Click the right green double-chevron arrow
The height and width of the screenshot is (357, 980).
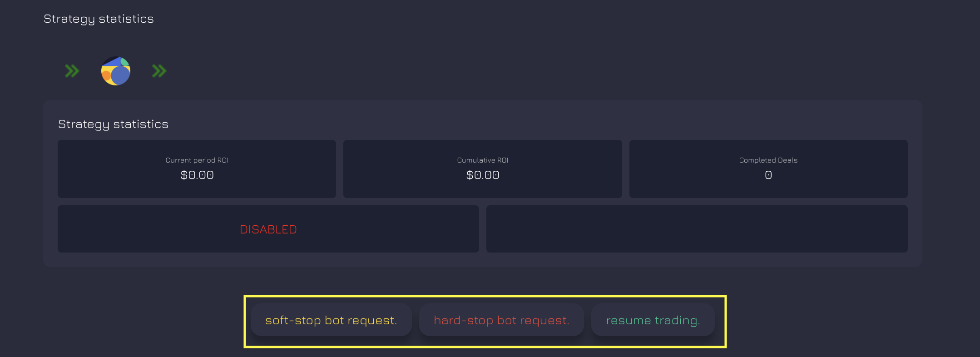(x=159, y=71)
